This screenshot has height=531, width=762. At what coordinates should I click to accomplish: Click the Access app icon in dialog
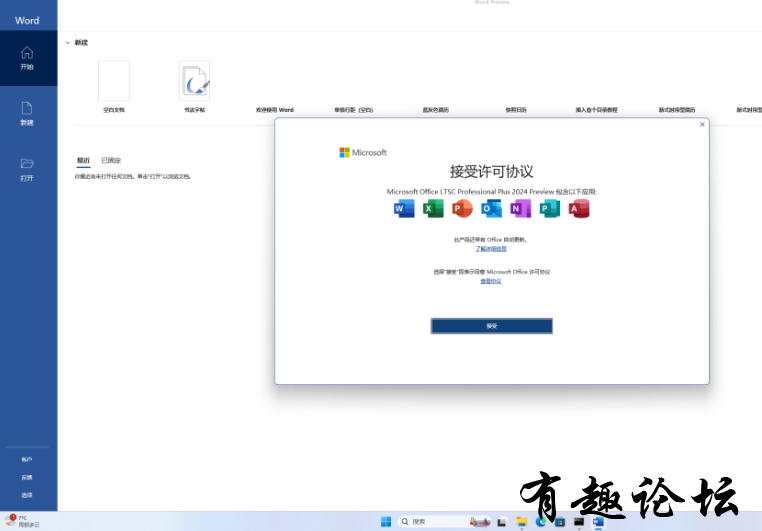579,208
